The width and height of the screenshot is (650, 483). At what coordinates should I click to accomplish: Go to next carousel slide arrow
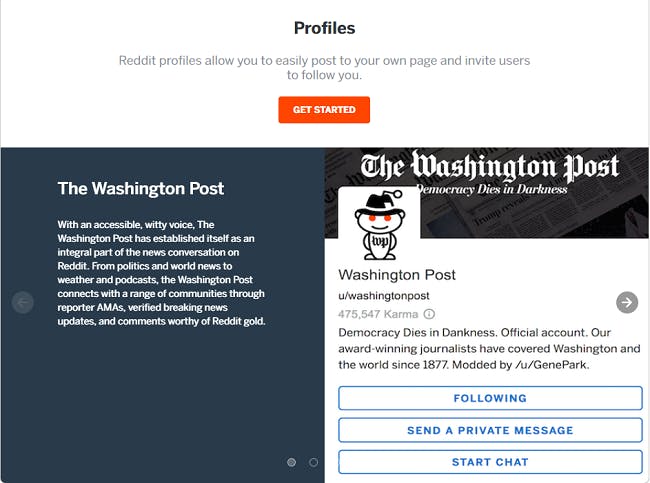(x=627, y=302)
